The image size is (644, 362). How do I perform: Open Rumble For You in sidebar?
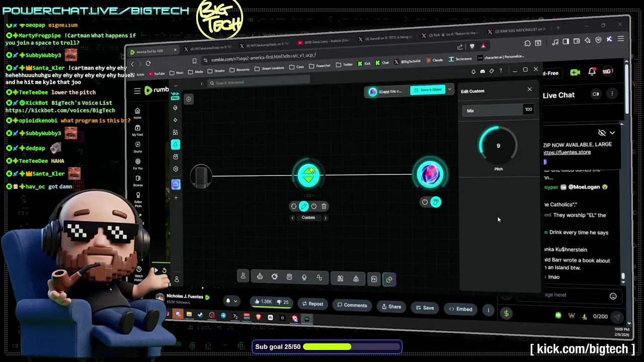click(x=138, y=164)
